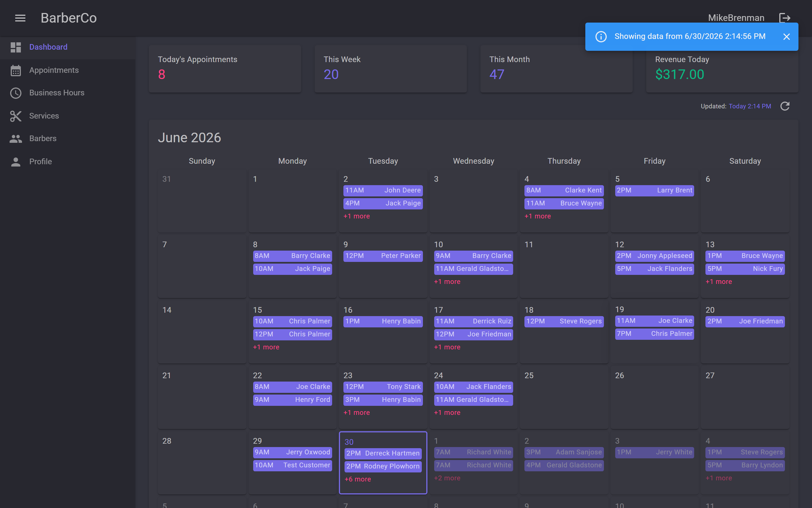
Task: Expand '+1 more' on June 4
Action: click(538, 216)
